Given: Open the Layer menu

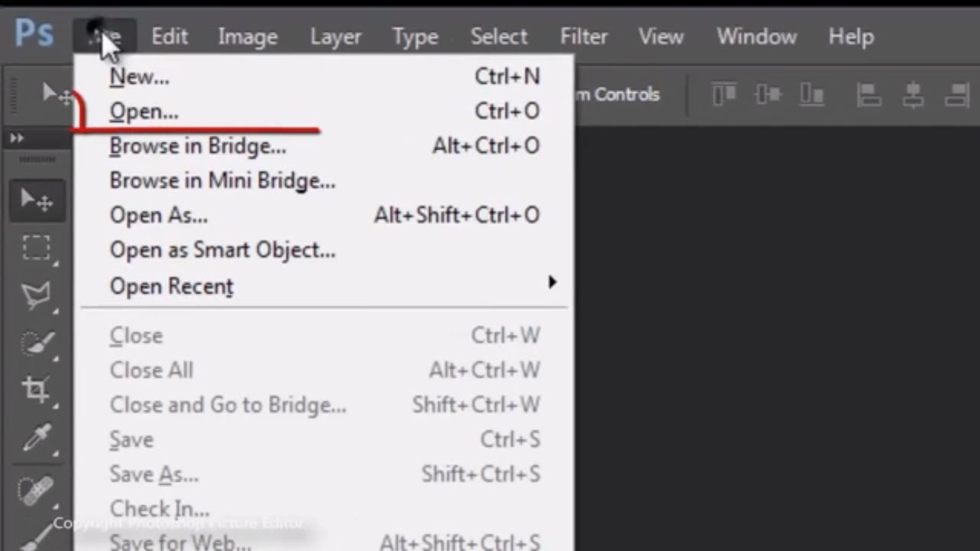Looking at the screenshot, I should click(335, 37).
